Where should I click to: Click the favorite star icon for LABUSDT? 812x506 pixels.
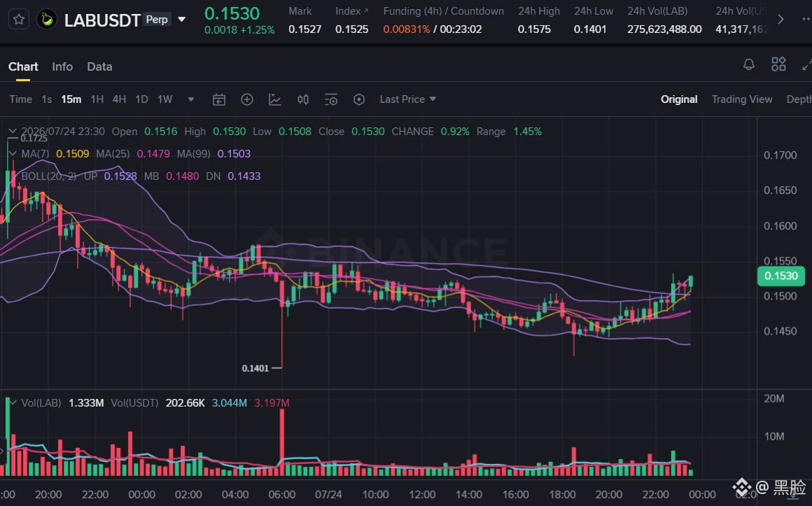pyautogui.click(x=19, y=20)
